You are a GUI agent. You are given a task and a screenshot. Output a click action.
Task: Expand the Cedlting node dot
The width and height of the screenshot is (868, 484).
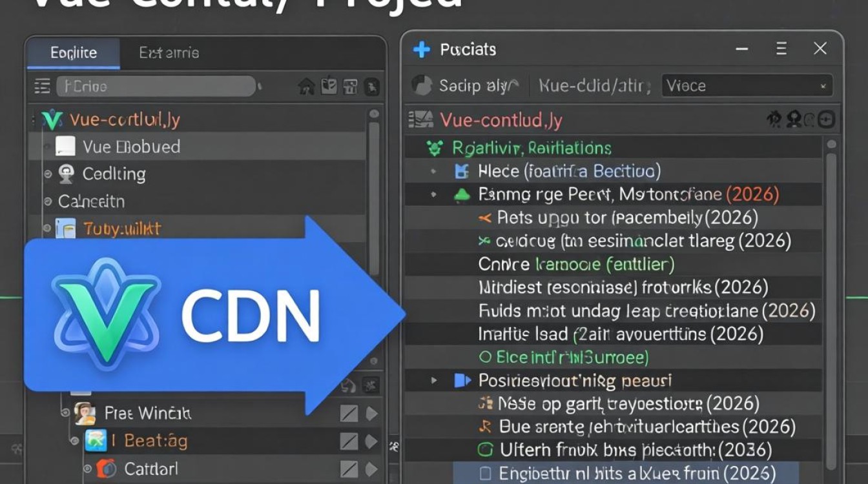point(48,174)
